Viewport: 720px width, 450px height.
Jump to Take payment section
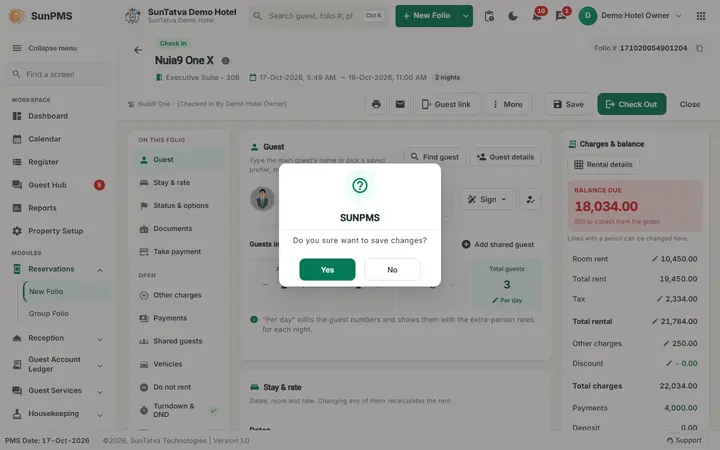178,252
